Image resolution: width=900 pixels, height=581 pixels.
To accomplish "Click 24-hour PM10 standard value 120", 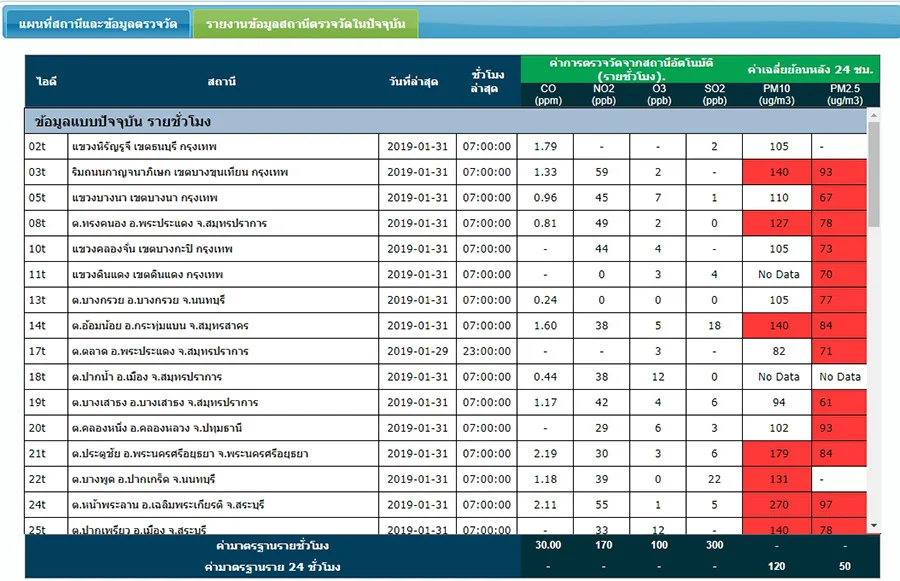I will pyautogui.click(x=777, y=567).
